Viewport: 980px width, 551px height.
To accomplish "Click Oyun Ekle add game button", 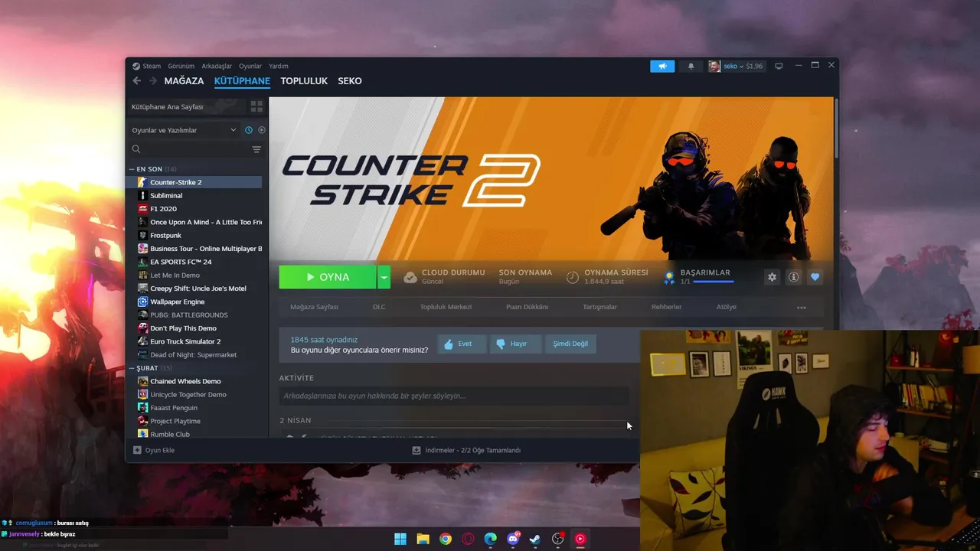I will pos(154,450).
